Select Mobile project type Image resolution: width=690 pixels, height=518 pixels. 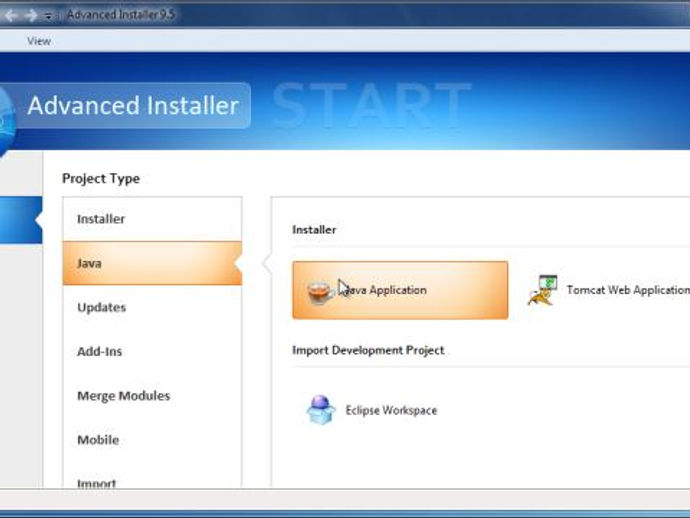tap(152, 440)
